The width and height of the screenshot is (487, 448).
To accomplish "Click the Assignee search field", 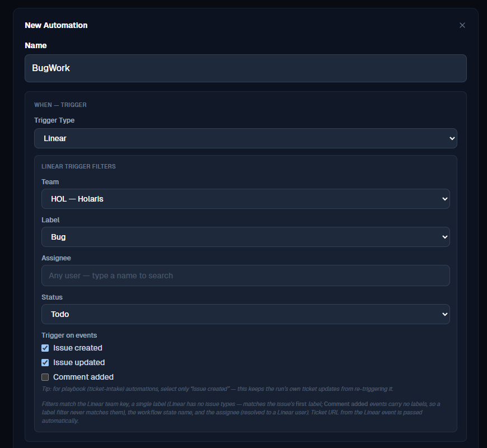I will pyautogui.click(x=245, y=276).
